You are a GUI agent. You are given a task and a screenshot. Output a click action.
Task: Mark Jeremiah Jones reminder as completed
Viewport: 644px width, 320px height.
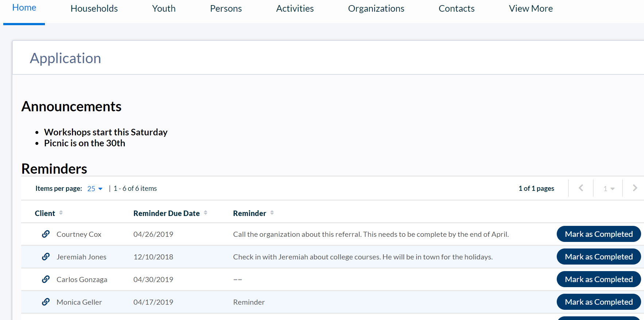(x=598, y=257)
